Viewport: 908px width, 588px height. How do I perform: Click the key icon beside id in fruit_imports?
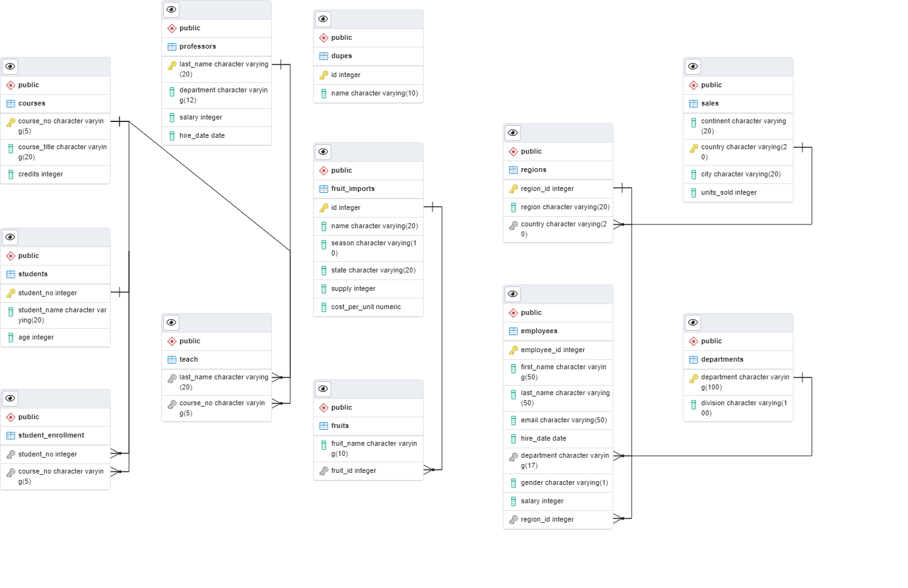323,207
